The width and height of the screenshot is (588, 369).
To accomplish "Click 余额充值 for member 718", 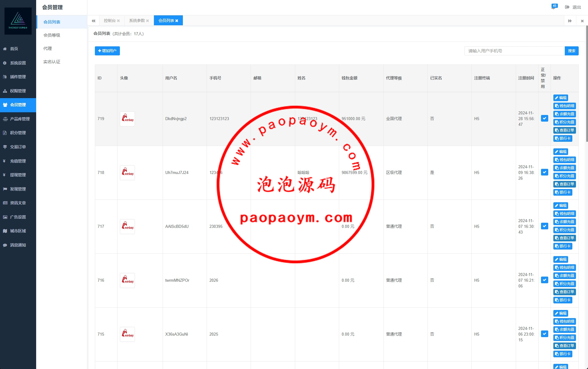I will pyautogui.click(x=565, y=168).
